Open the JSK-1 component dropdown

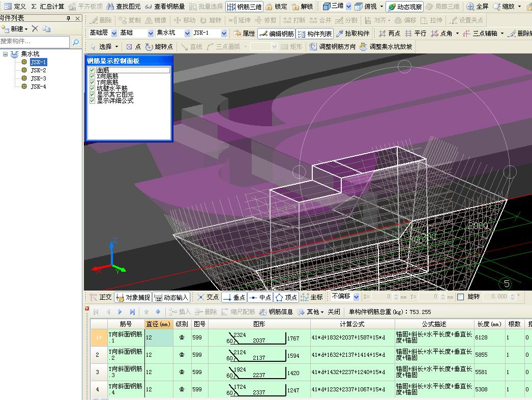tap(224, 34)
